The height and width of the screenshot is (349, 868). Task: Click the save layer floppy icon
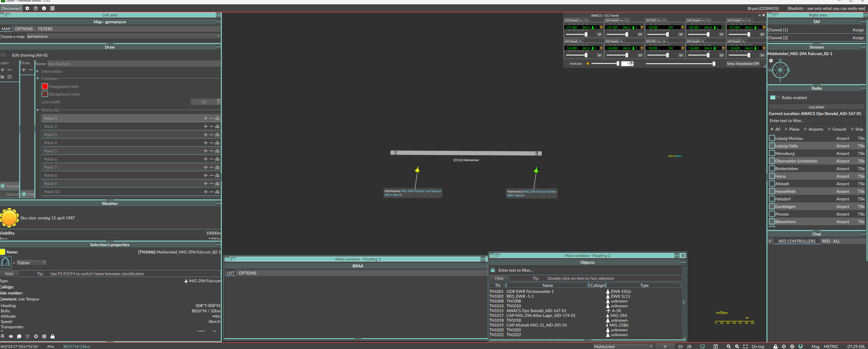[10, 77]
